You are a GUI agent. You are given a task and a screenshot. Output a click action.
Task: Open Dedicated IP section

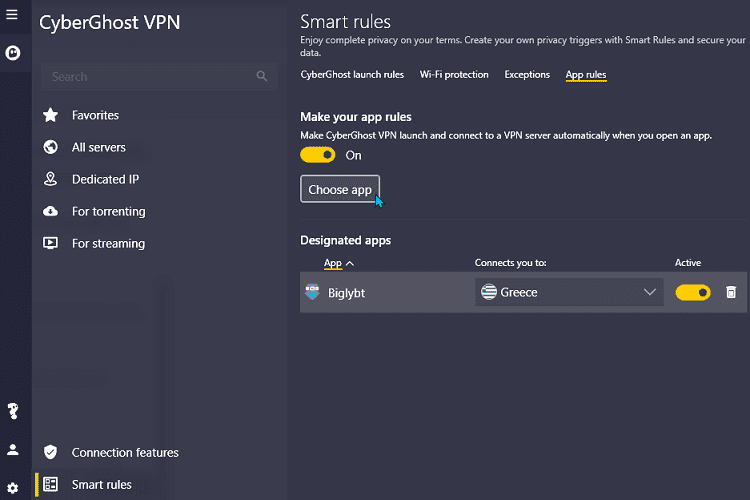(x=105, y=179)
